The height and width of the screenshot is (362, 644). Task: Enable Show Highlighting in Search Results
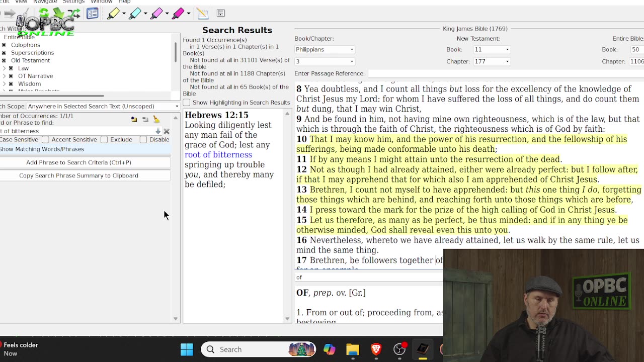(187, 103)
